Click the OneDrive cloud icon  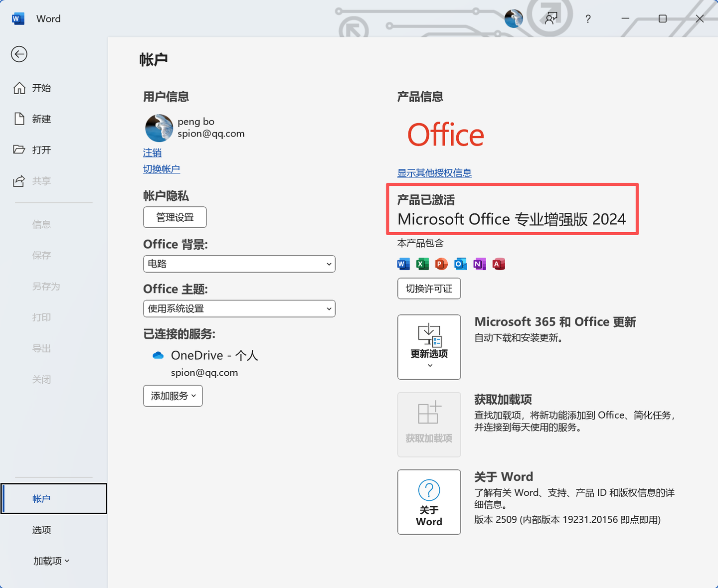click(x=158, y=355)
